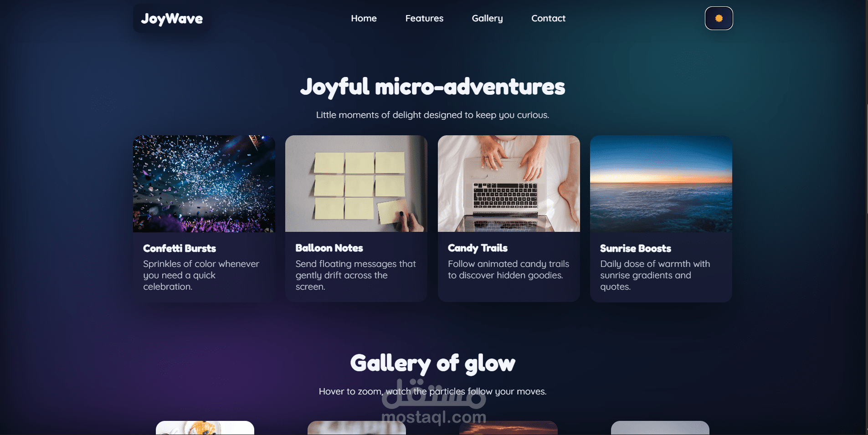This screenshot has height=435, width=868.
Task: Select the Confetti Bursts card title
Action: point(180,248)
